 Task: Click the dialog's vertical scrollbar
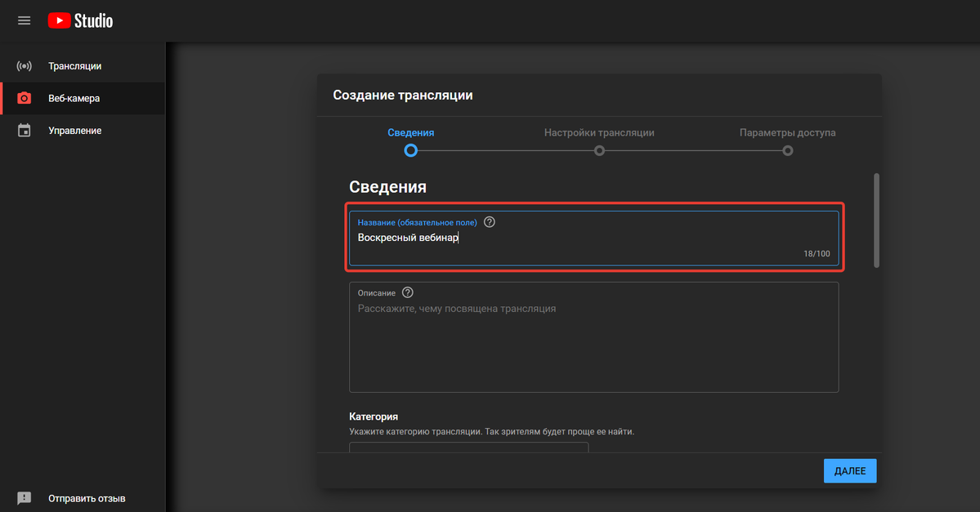click(876, 220)
